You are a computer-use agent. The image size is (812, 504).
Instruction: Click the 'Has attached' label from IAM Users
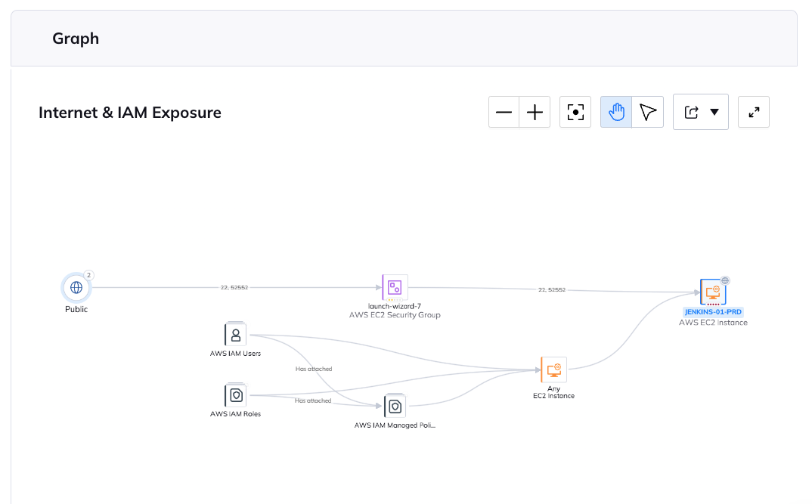314,369
